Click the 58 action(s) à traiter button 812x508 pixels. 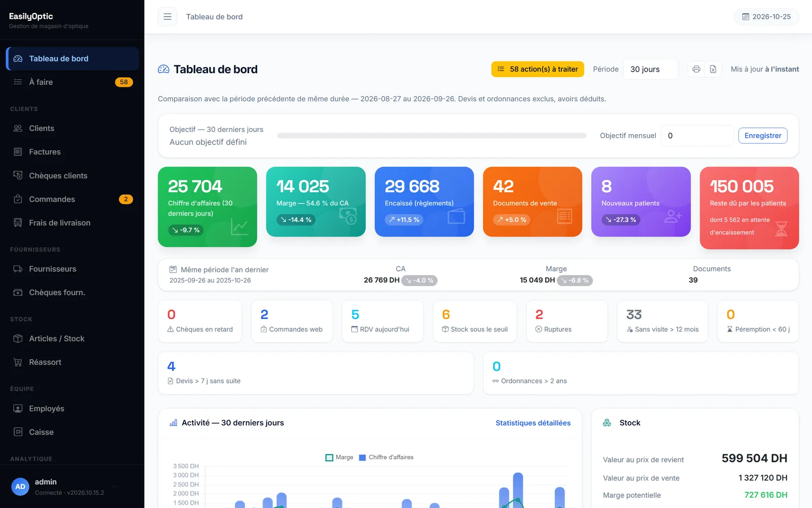pos(537,69)
